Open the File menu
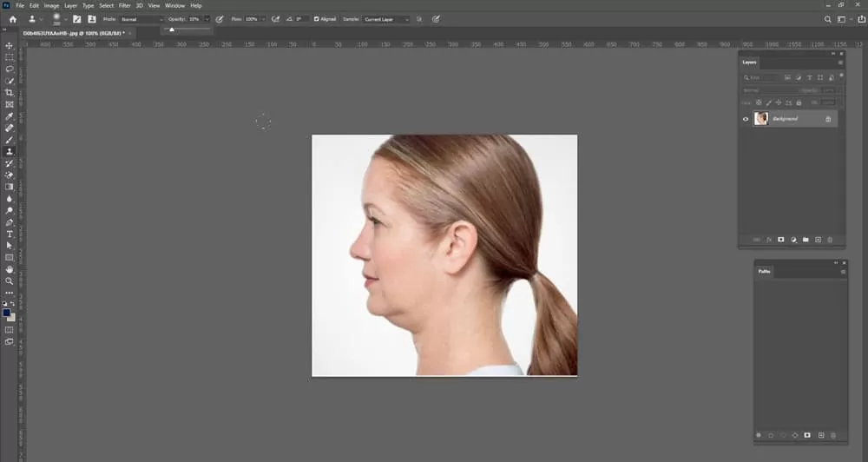 tap(20, 5)
